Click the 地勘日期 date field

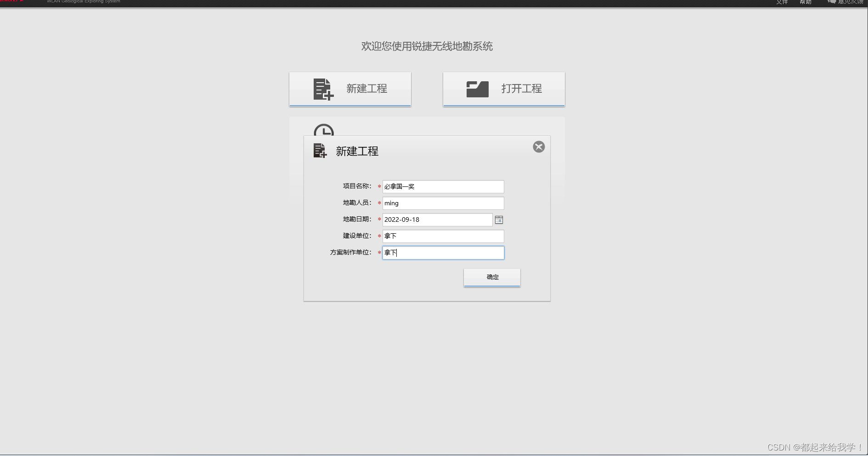point(437,220)
